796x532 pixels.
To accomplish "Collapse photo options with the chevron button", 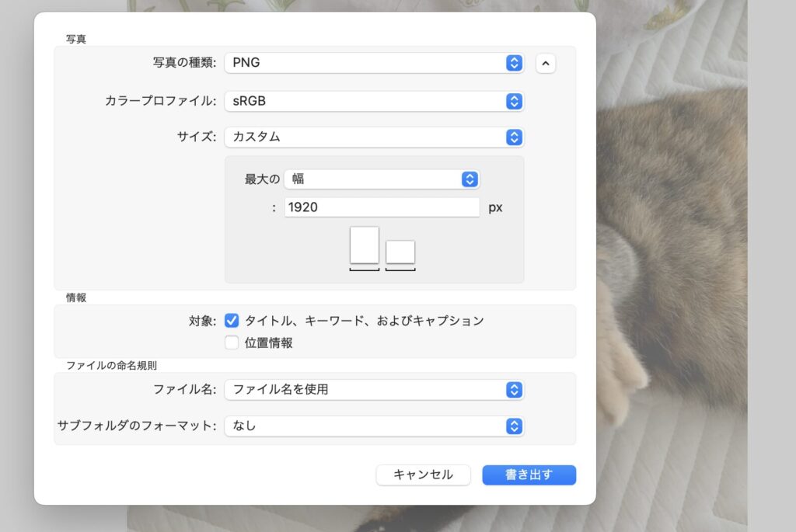I will pyautogui.click(x=546, y=64).
